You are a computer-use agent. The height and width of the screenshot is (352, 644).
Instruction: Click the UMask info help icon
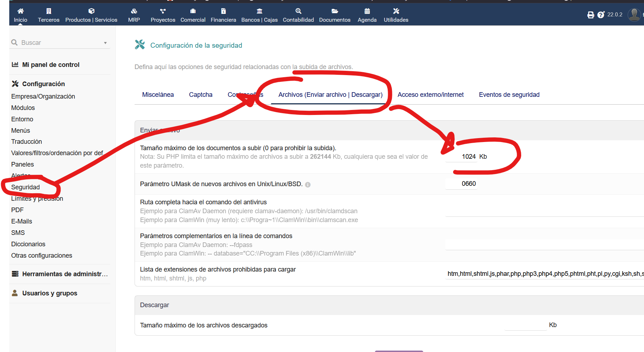pyautogui.click(x=308, y=185)
